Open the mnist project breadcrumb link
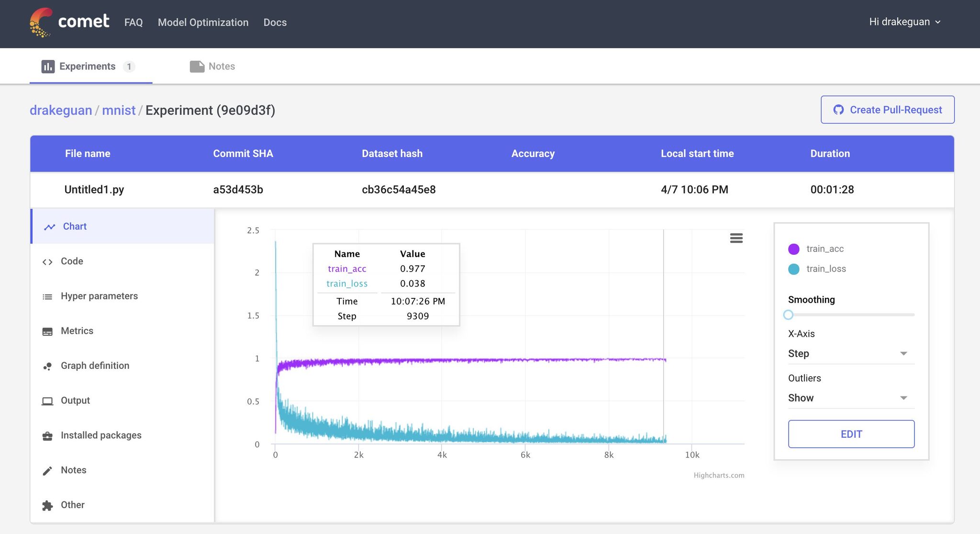This screenshot has width=980, height=534. [119, 110]
